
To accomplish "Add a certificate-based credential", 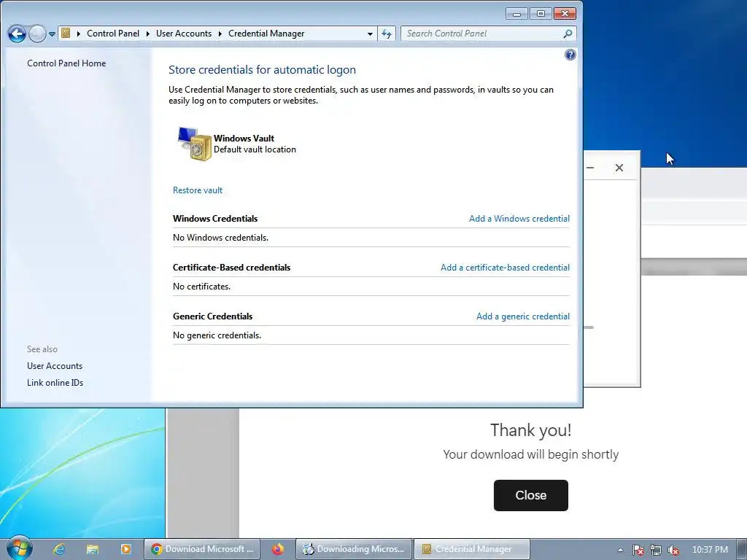I will point(505,268).
